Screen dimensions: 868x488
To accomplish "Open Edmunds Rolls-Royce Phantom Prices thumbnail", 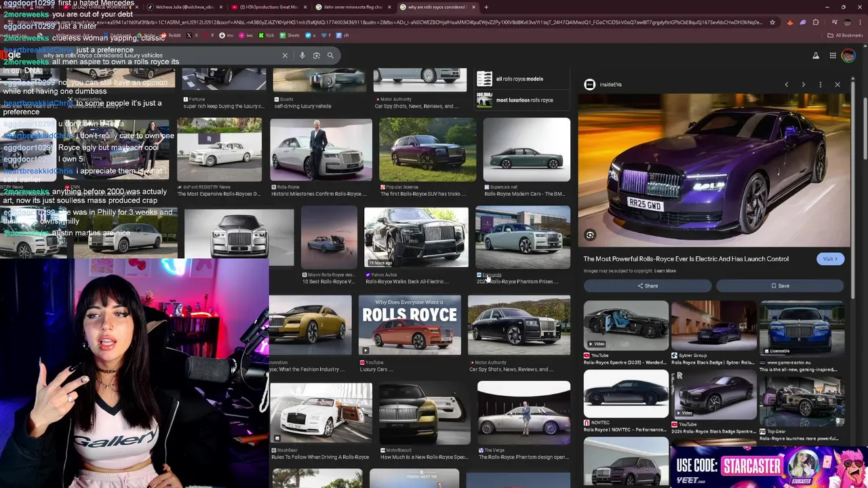I will point(523,237).
